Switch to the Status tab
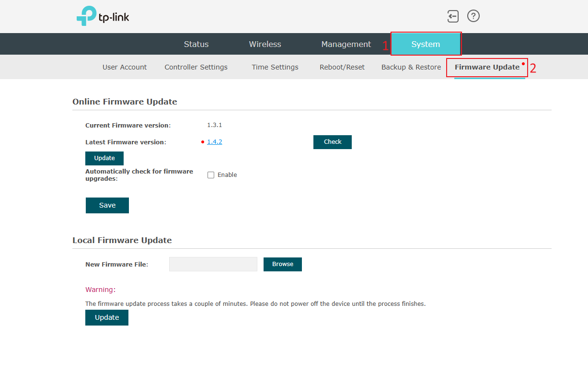 196,44
